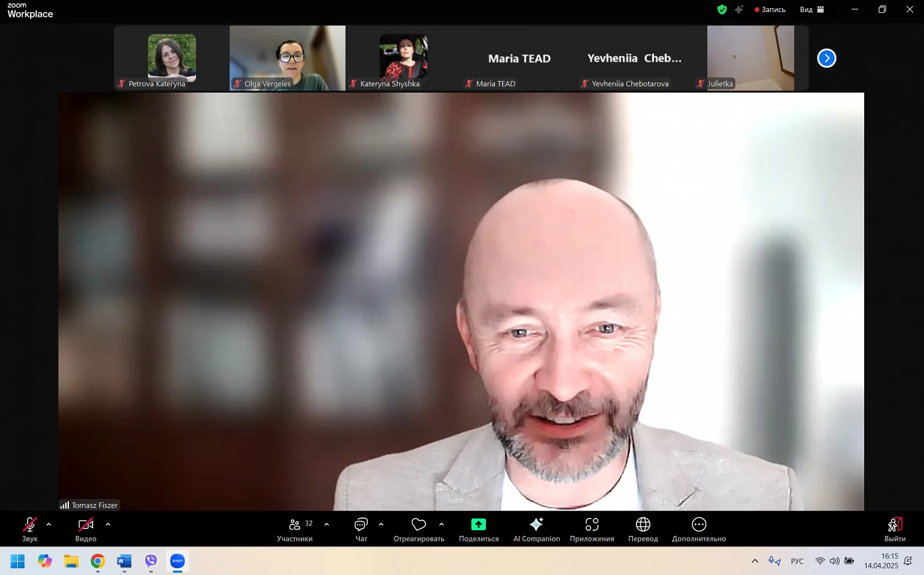Open the Участники participants panel
Screen dimensions: 924x575
(295, 529)
